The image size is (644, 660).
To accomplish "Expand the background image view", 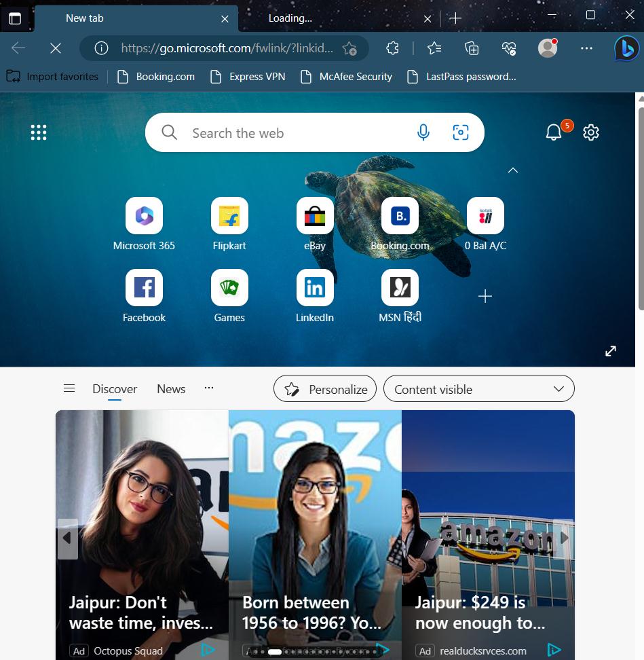I will click(610, 351).
